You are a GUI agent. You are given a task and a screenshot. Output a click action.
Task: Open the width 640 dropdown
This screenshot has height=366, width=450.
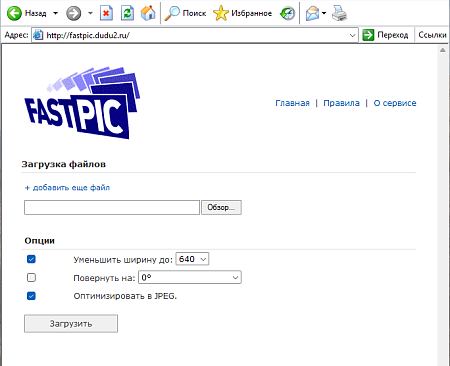point(192,259)
